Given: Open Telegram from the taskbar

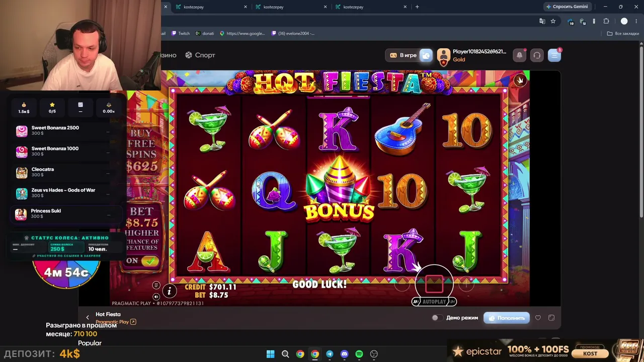Looking at the screenshot, I should 330,354.
